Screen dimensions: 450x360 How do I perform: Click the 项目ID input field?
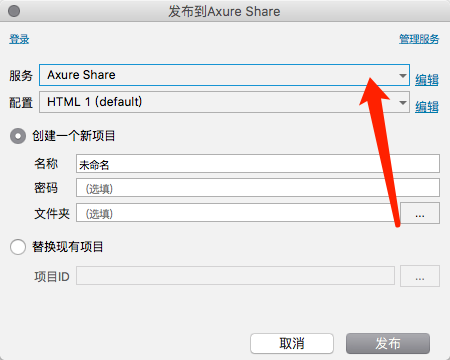[x=235, y=275]
